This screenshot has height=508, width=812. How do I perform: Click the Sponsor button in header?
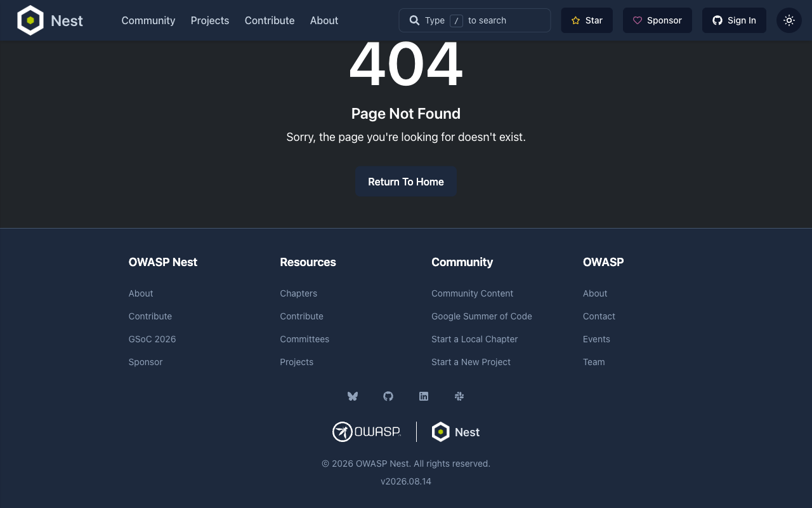coord(657,20)
